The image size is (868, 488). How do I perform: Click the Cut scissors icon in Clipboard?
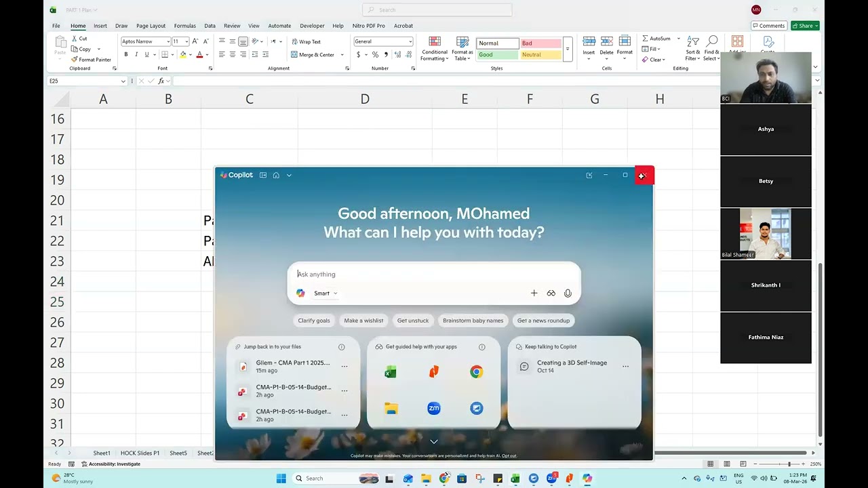(x=75, y=39)
